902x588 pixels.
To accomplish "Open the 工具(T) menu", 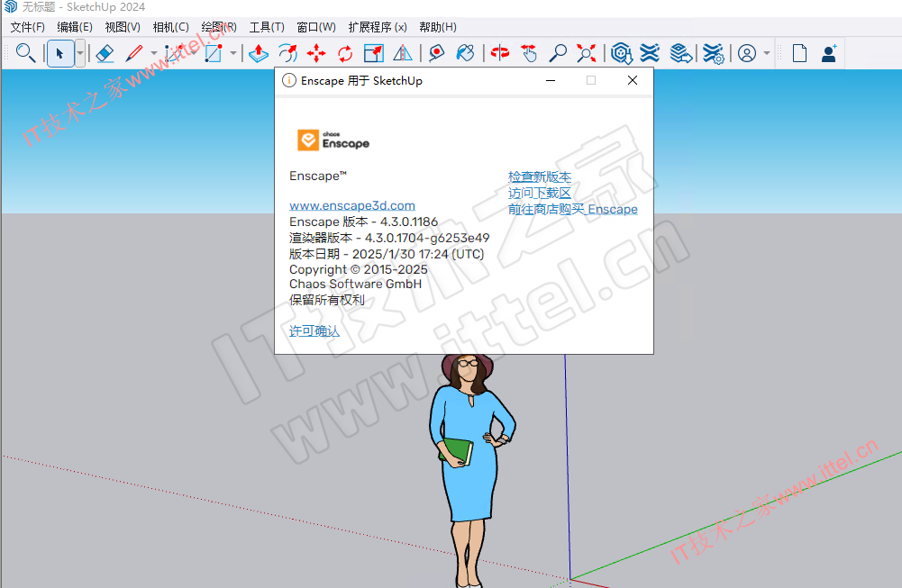I will [267, 27].
